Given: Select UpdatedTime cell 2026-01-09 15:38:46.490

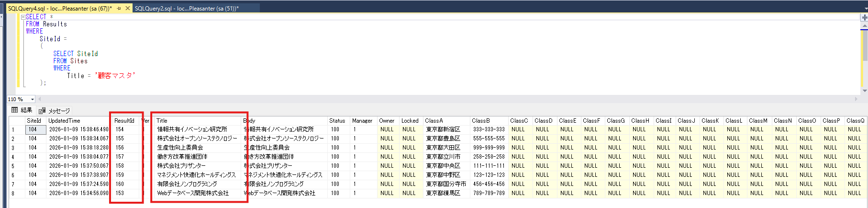Looking at the screenshot, I should click(x=78, y=129).
